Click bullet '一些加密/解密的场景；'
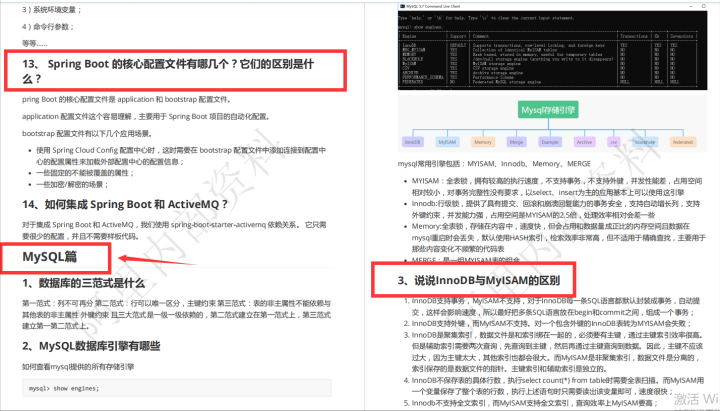 [73, 184]
